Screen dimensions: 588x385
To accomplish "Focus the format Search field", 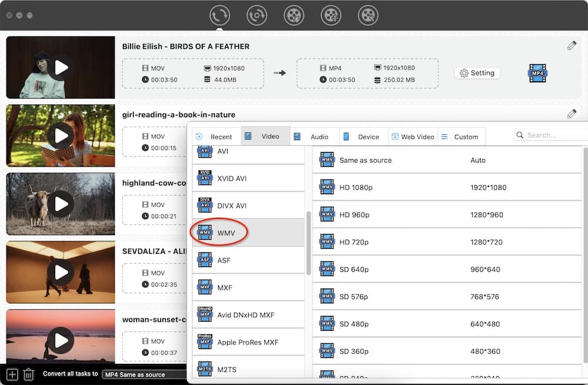I will click(550, 135).
